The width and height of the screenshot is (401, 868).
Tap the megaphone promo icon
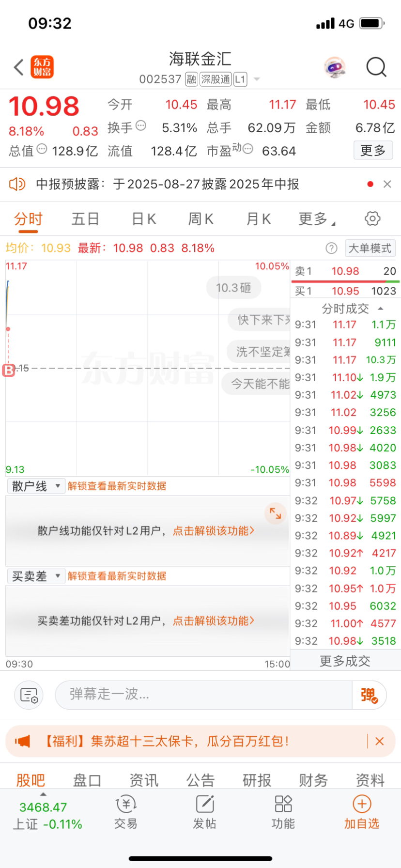(x=22, y=741)
